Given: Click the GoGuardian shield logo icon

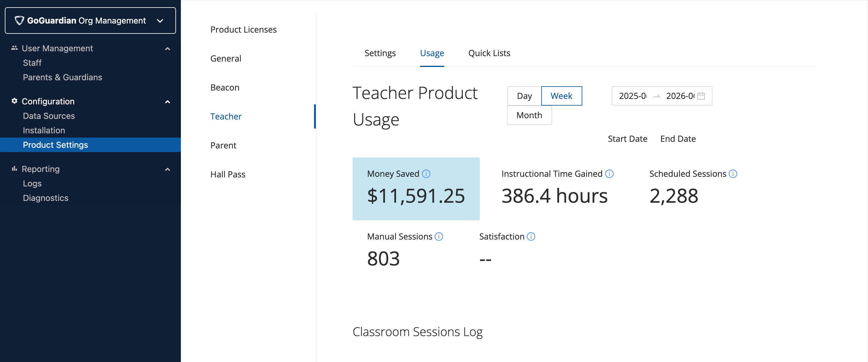Looking at the screenshot, I should tap(20, 21).
